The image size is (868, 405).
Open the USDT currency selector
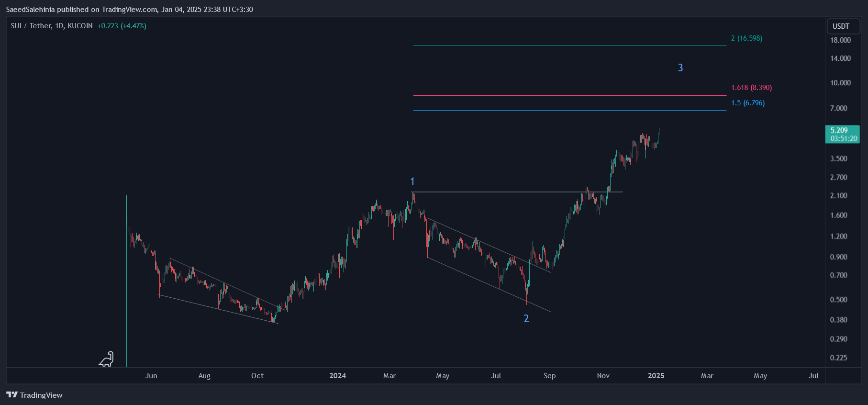[x=843, y=26]
